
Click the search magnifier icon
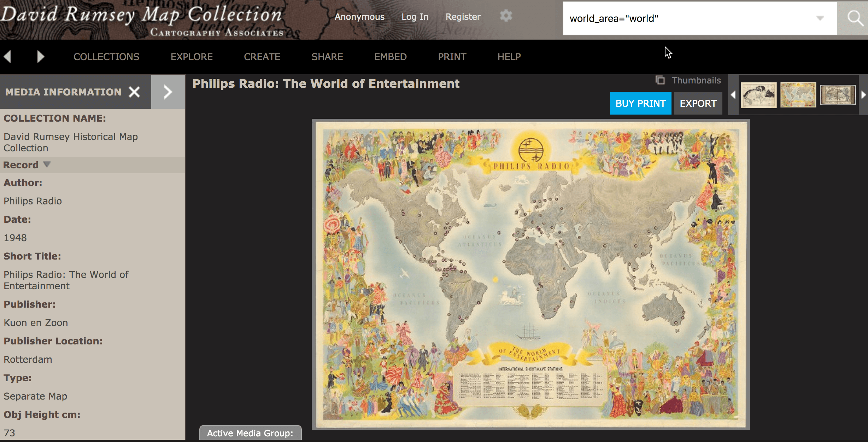(x=855, y=18)
